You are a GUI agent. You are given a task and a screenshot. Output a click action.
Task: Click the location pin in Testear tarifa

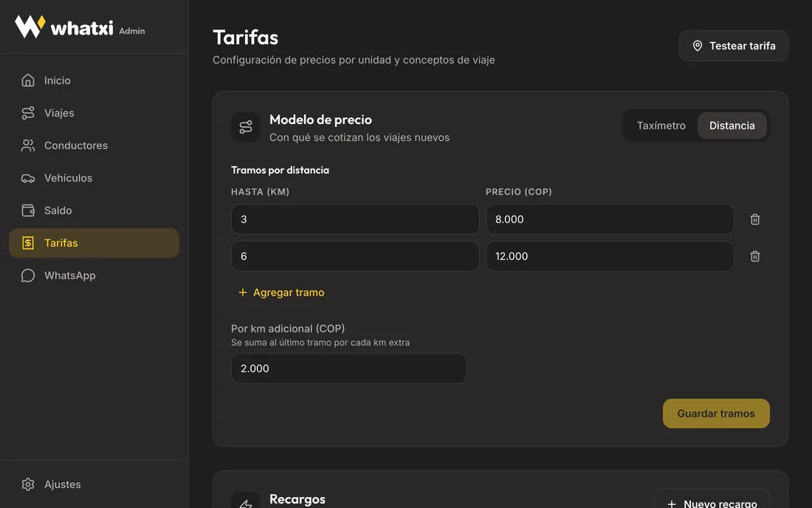tap(698, 46)
